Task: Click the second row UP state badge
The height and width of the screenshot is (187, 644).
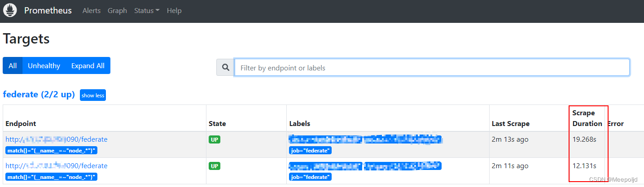Action: (215, 166)
